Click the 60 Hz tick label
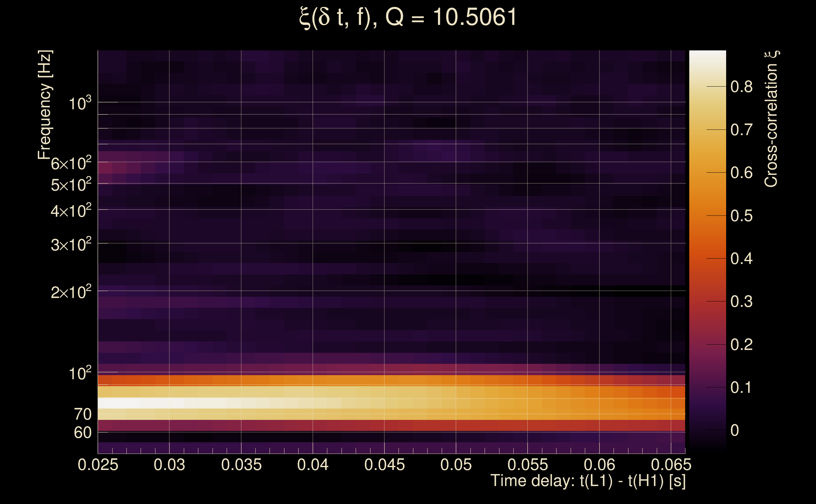Image resolution: width=816 pixels, height=504 pixels. [82, 433]
